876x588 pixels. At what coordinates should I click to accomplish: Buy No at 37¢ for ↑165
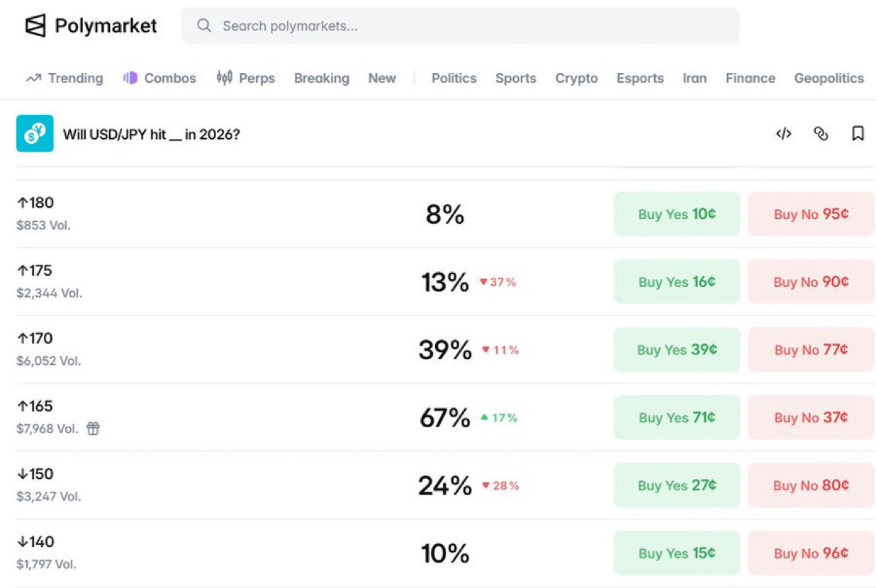point(811,418)
